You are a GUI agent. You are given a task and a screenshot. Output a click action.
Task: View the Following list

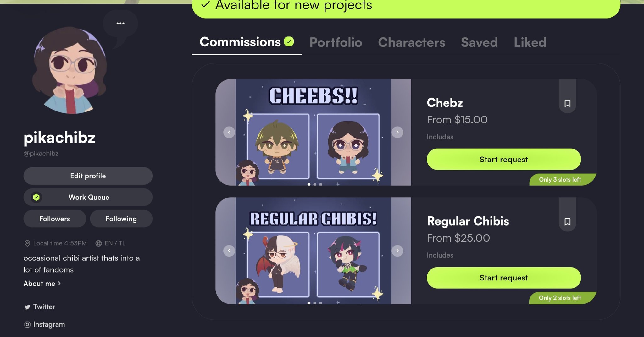[121, 219]
